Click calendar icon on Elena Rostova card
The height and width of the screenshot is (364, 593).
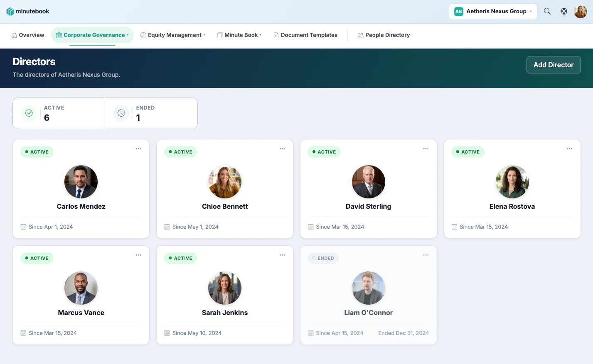455,227
